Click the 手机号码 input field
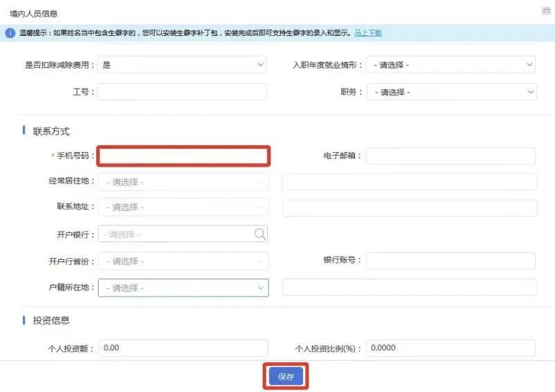This screenshot has height=392, width=555. (x=183, y=156)
